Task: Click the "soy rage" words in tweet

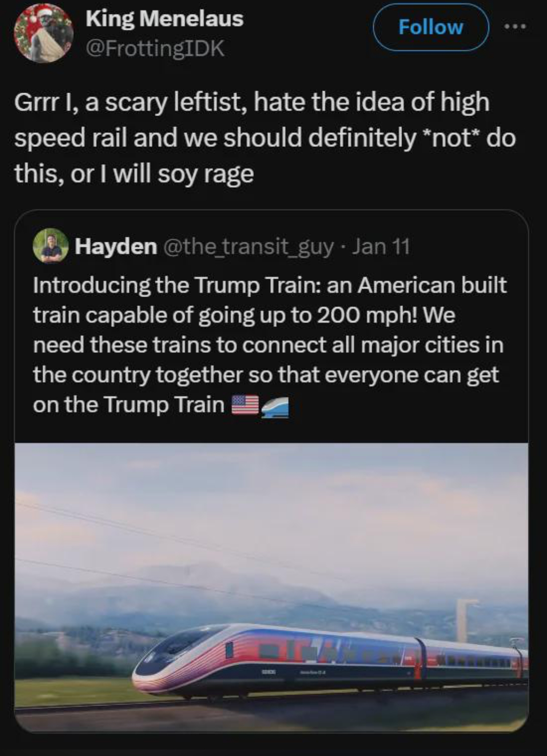Action: point(206,174)
